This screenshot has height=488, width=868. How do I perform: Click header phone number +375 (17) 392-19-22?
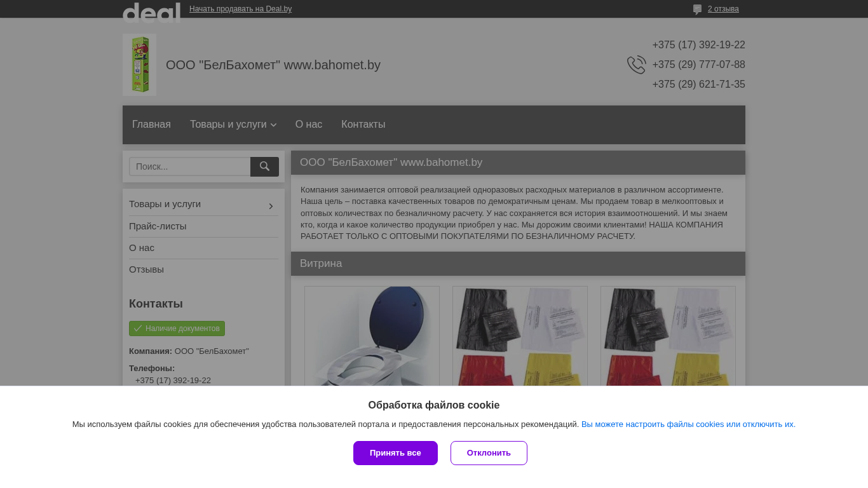pyautogui.click(x=698, y=45)
